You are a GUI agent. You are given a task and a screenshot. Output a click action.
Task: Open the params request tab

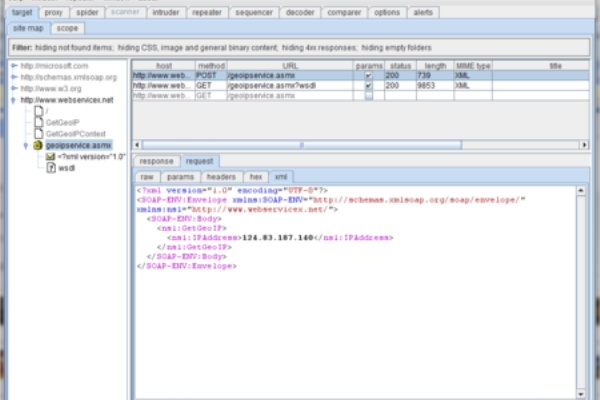180,177
